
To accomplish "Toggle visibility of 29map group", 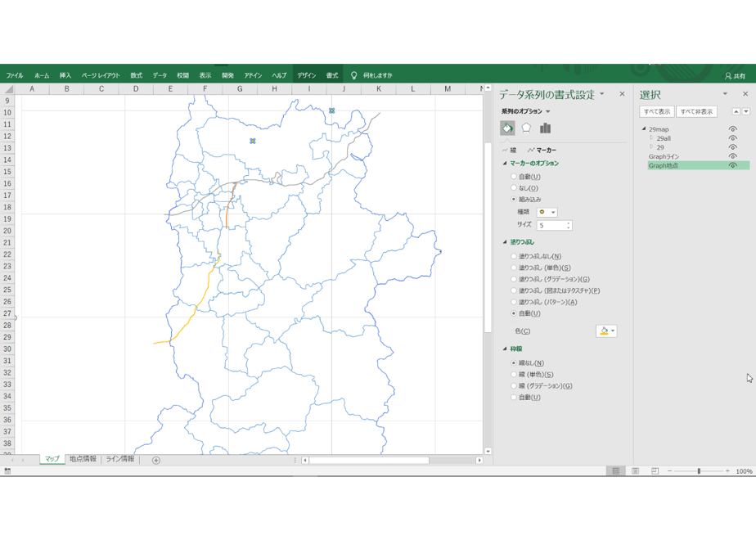I will pos(732,129).
